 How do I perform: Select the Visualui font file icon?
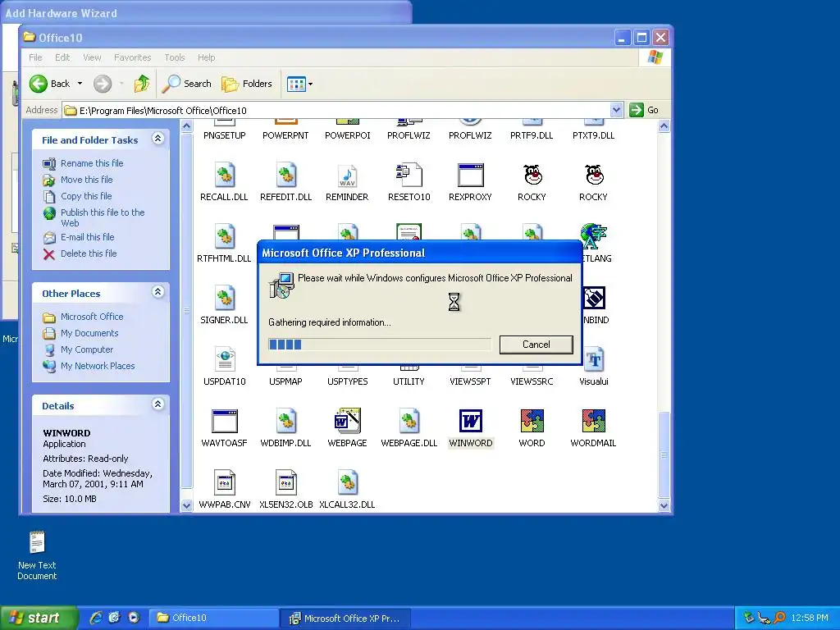coord(594,359)
